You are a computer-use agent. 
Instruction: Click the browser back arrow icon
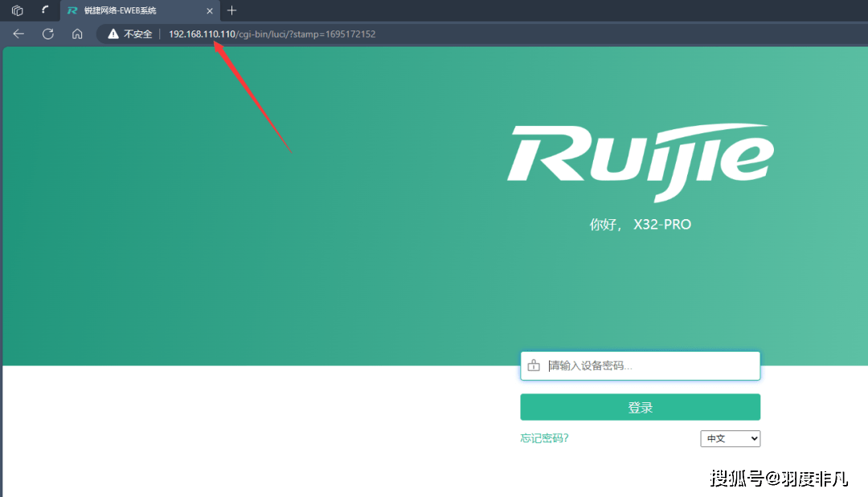(x=18, y=34)
